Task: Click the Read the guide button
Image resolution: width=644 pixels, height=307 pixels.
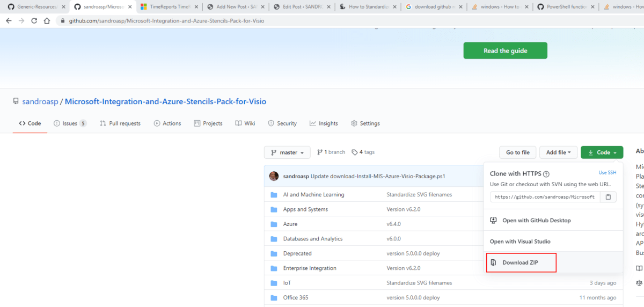Action: click(505, 50)
